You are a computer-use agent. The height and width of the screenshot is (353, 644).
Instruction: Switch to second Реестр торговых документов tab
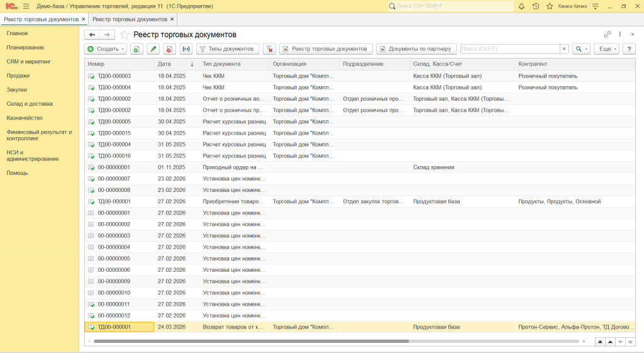coord(130,20)
